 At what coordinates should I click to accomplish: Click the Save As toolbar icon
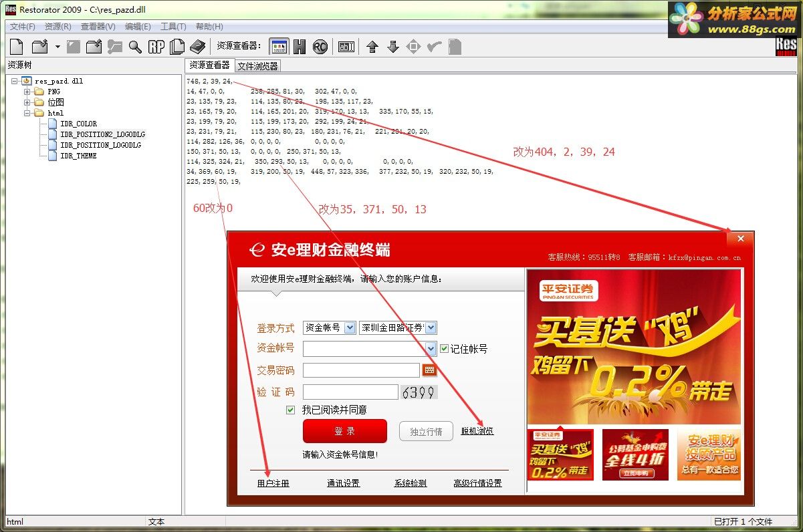[94, 47]
